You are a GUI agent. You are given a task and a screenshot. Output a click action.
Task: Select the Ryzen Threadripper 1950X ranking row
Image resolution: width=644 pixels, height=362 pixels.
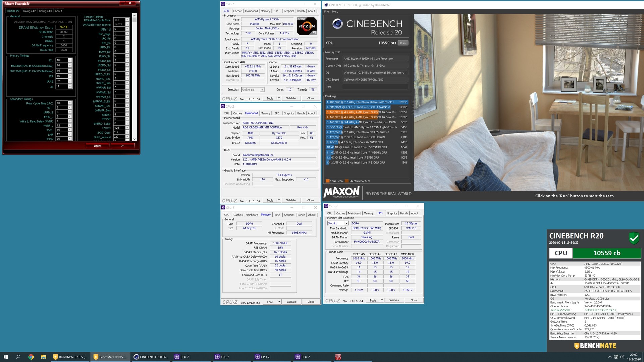(x=367, y=122)
